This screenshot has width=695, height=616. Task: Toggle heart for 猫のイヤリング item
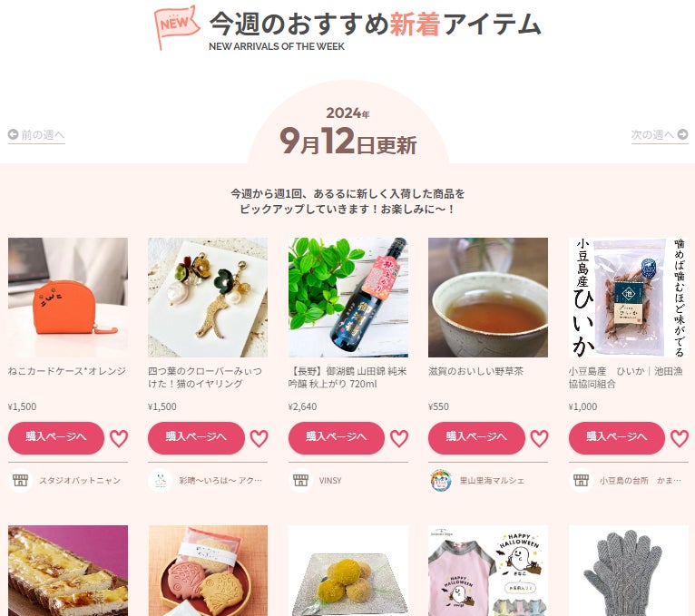click(259, 438)
